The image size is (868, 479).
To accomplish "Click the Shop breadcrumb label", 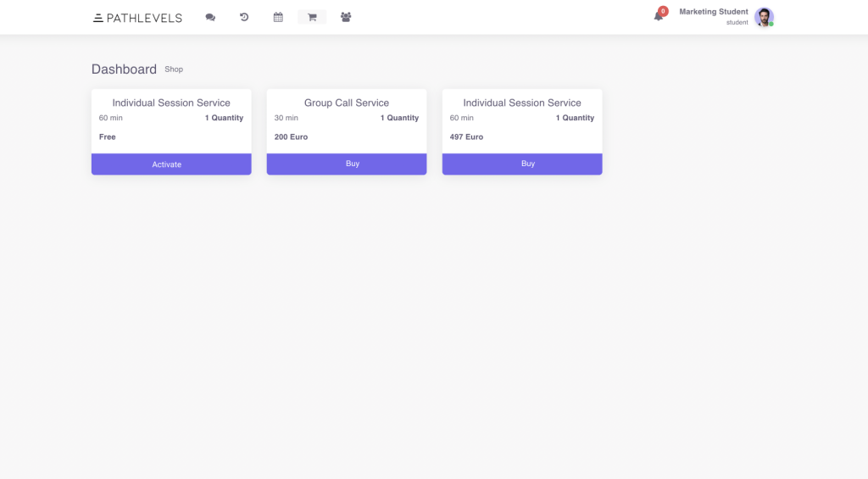I will [174, 70].
